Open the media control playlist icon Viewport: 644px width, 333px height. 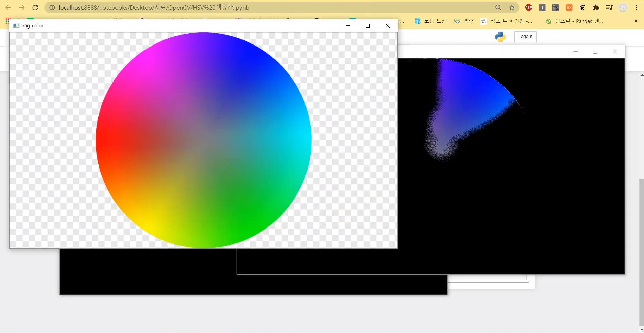tap(609, 8)
